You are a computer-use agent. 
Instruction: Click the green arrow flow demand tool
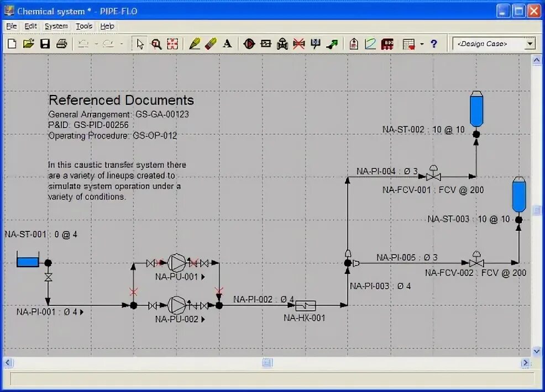pyautogui.click(x=332, y=44)
